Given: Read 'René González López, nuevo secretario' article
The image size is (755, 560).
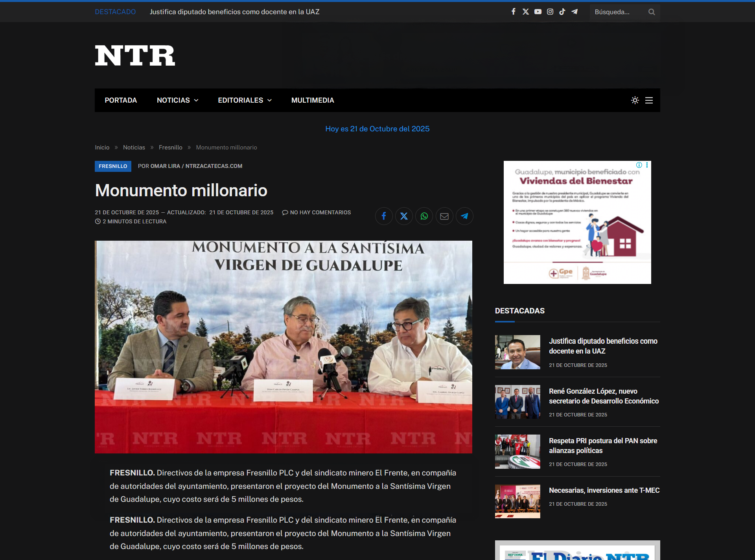Looking at the screenshot, I should 604,396.
